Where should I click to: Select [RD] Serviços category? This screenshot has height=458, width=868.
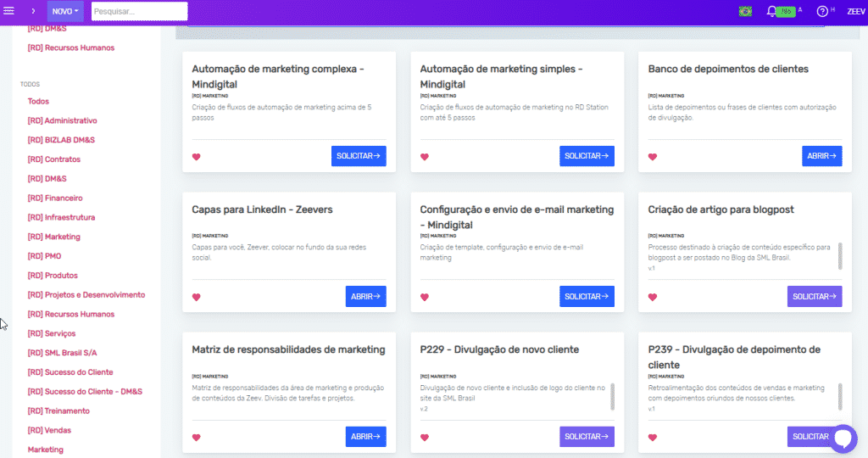(x=52, y=334)
